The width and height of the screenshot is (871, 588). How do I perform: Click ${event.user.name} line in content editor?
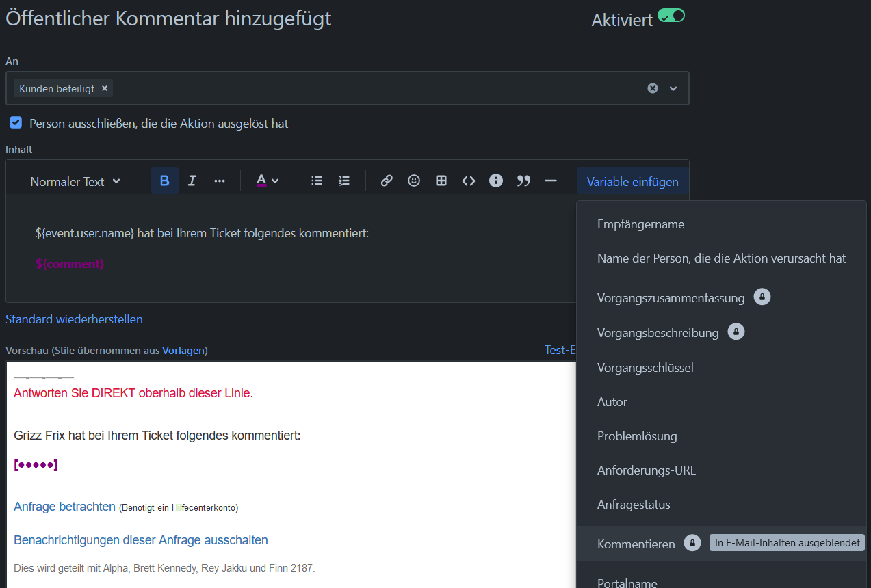(203, 233)
